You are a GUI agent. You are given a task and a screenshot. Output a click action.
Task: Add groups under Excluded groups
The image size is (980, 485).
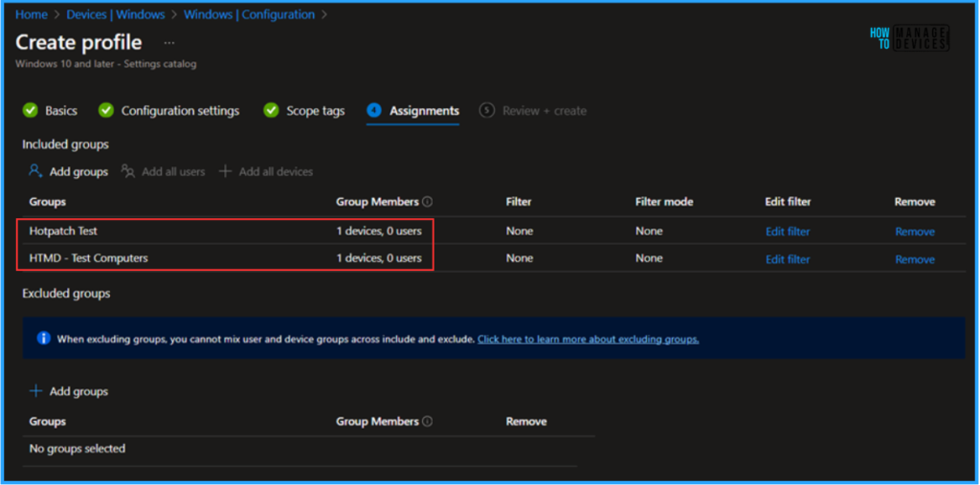[x=69, y=391]
